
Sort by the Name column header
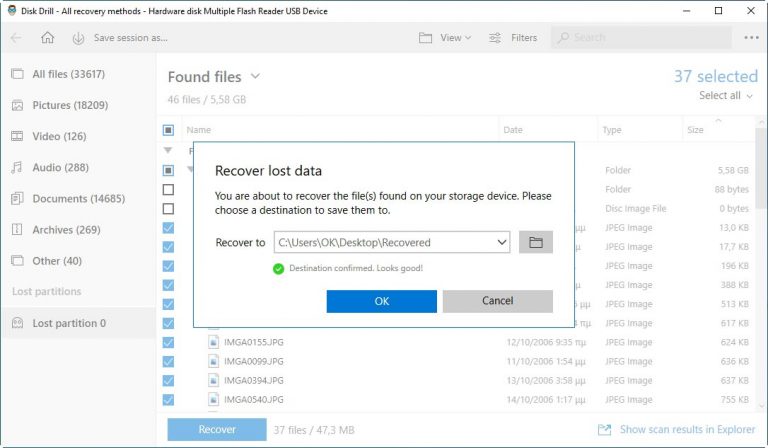click(x=198, y=130)
